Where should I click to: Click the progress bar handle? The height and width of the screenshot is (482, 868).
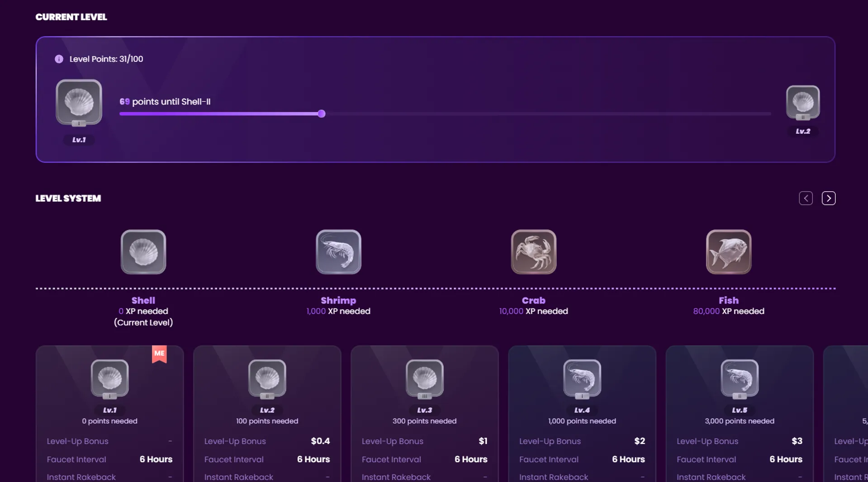click(x=321, y=114)
